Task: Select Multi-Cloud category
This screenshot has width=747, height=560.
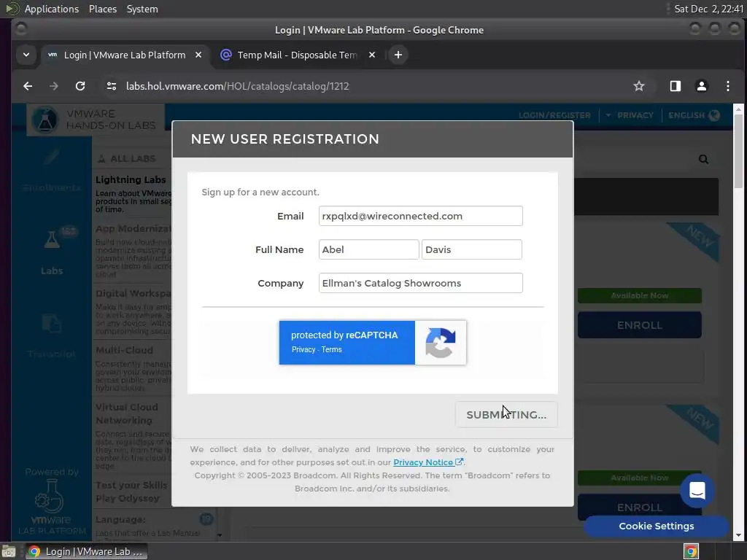Action: click(124, 351)
